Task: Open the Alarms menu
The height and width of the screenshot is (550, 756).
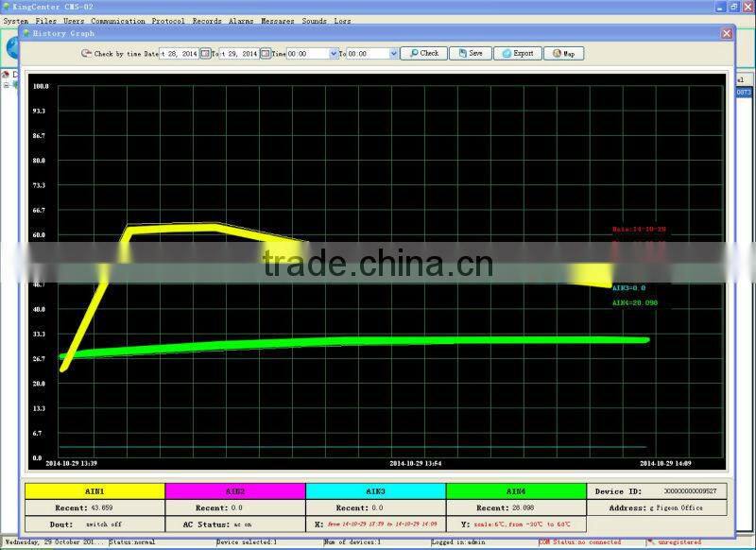Action: (240, 20)
